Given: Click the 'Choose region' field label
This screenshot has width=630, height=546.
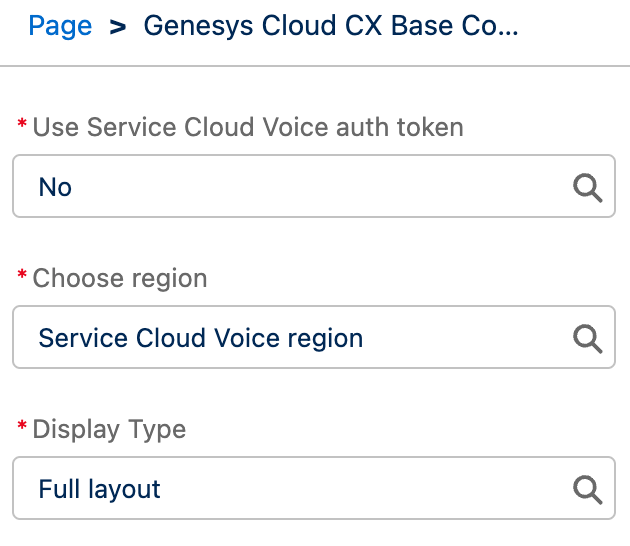Looking at the screenshot, I should (120, 278).
